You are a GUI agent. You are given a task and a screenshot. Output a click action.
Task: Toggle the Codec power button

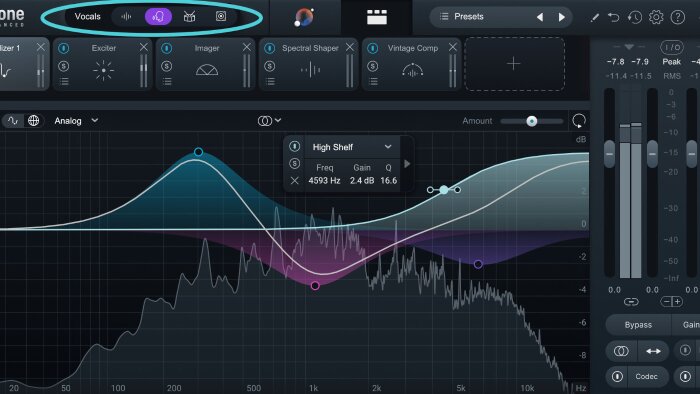617,377
